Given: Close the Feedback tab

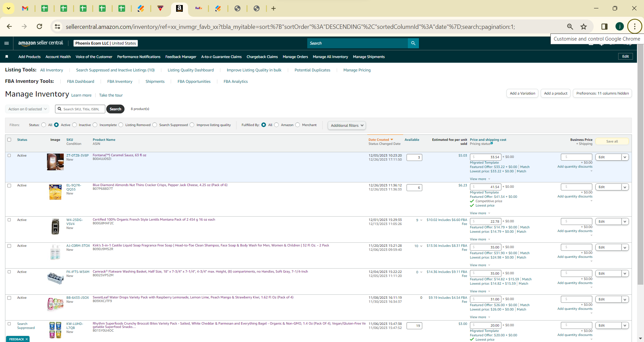Looking at the screenshot, I should point(26,339).
